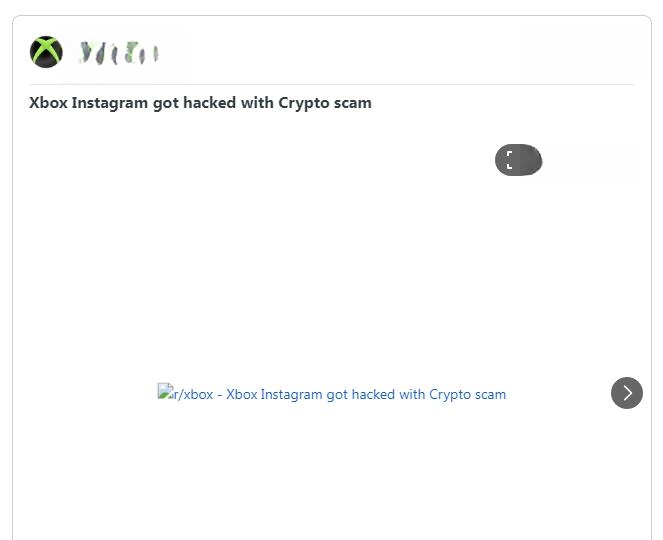This screenshot has width=663, height=540.
Task: Show the next slide using the circular arrow button
Action: tap(627, 393)
